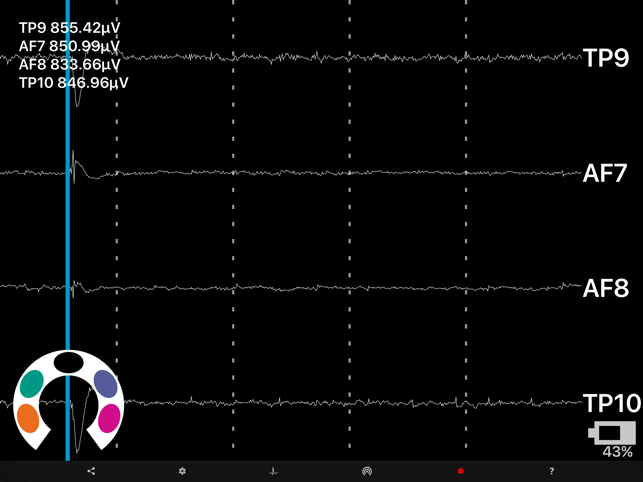Image resolution: width=643 pixels, height=482 pixels.
Task: Select the teal AF7 sensor dot
Action: pyautogui.click(x=32, y=384)
